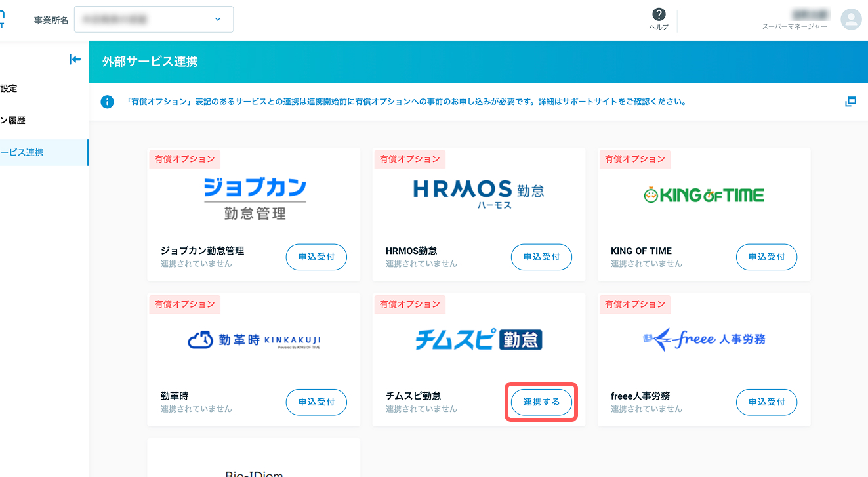
Task: Click 連携されていません under チムスピ勤怠
Action: pyautogui.click(x=421, y=409)
